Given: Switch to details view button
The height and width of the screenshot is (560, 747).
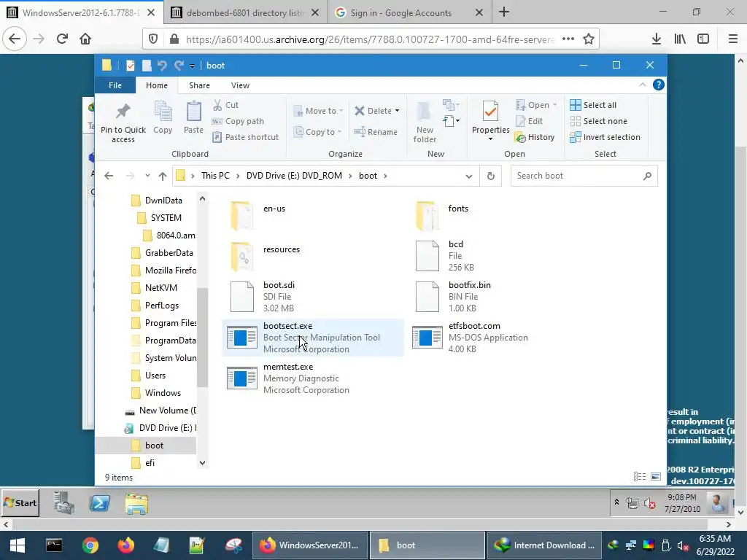Looking at the screenshot, I should 640,477.
